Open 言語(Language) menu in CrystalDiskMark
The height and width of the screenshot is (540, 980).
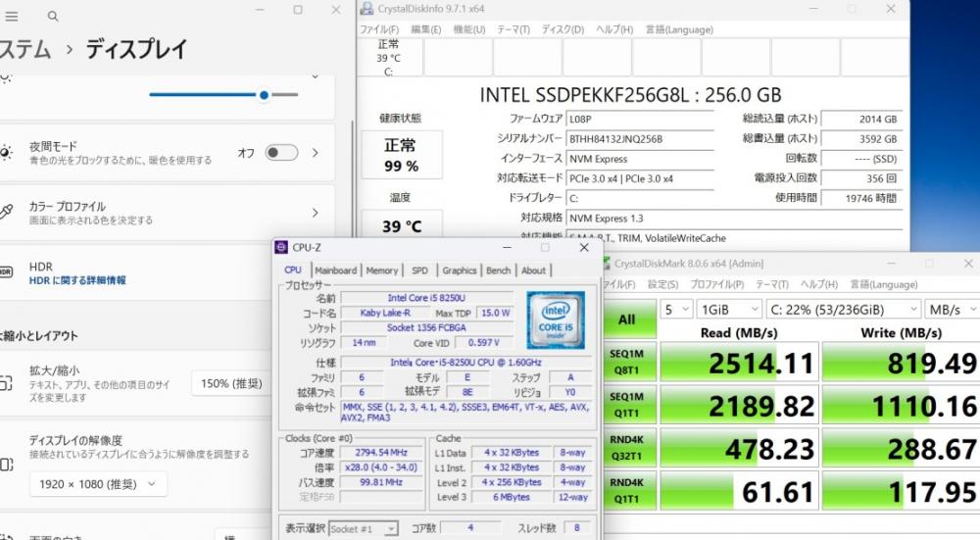click(x=884, y=284)
